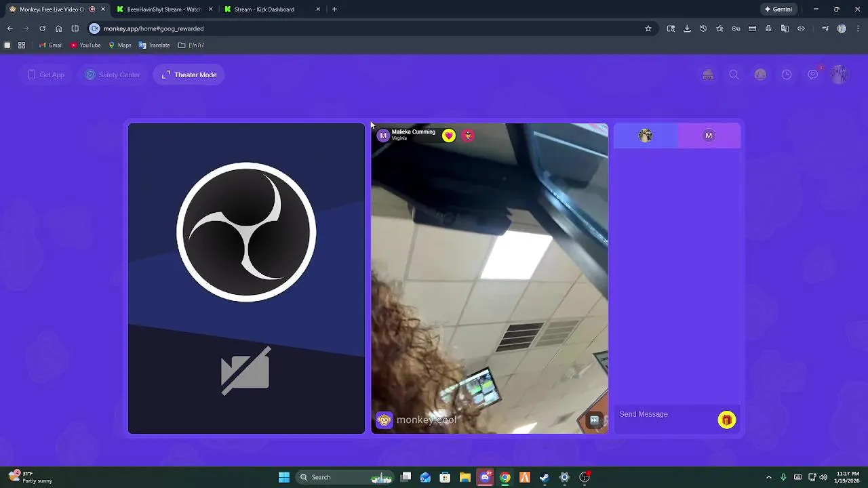Open the translate toolbar icon
This screenshot has height=488, width=868.
pyautogui.click(x=785, y=28)
